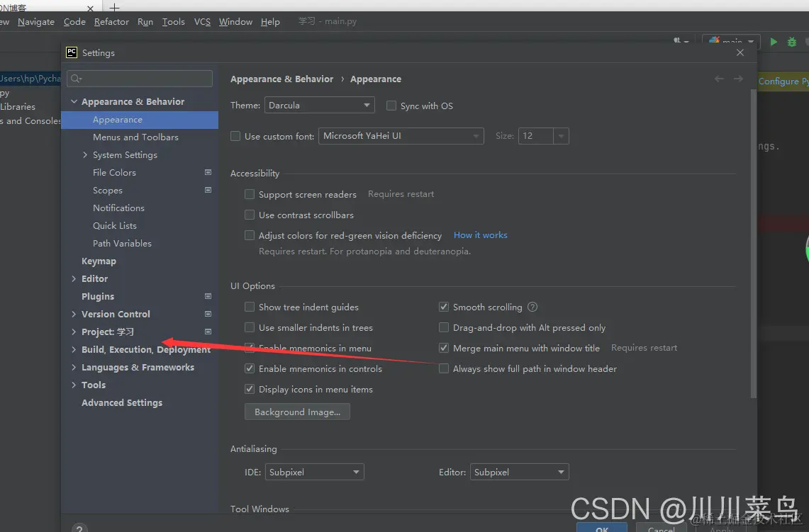809x532 pixels.
Task: Uncheck Merge main menu with window title
Action: coord(444,349)
